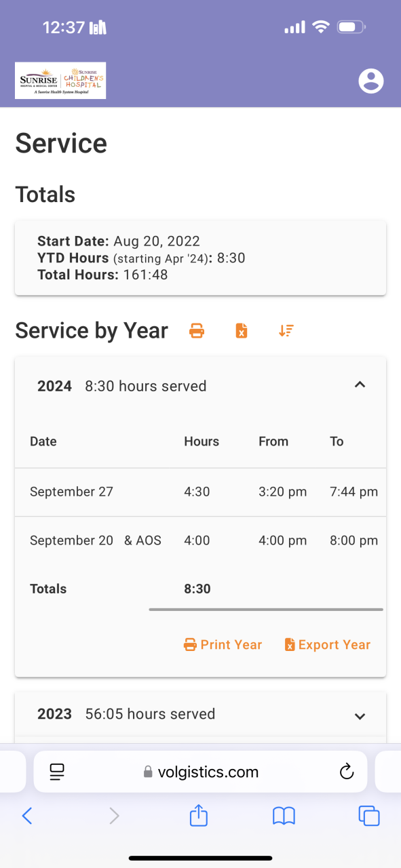Open Safari bookmarks book icon
The image size is (401, 868).
(x=284, y=816)
